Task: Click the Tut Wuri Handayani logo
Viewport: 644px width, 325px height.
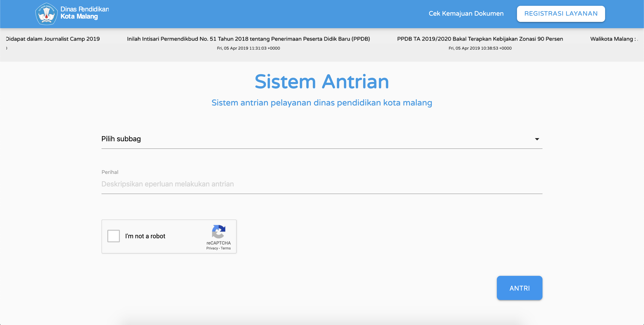Action: tap(47, 14)
